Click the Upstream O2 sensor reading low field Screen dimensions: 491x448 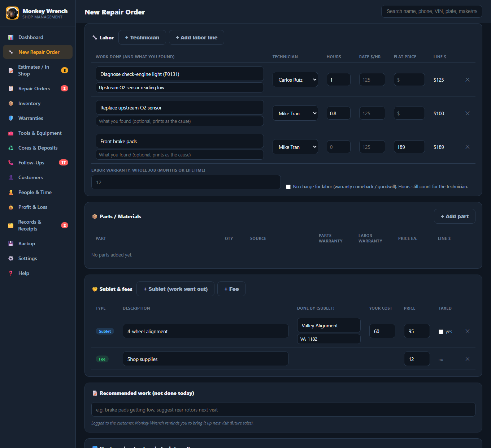[180, 88]
